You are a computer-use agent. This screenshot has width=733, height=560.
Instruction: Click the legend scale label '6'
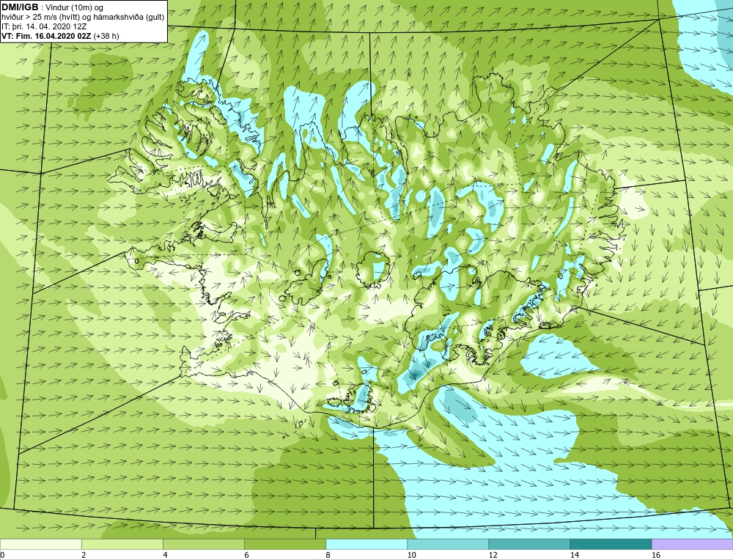tap(247, 555)
